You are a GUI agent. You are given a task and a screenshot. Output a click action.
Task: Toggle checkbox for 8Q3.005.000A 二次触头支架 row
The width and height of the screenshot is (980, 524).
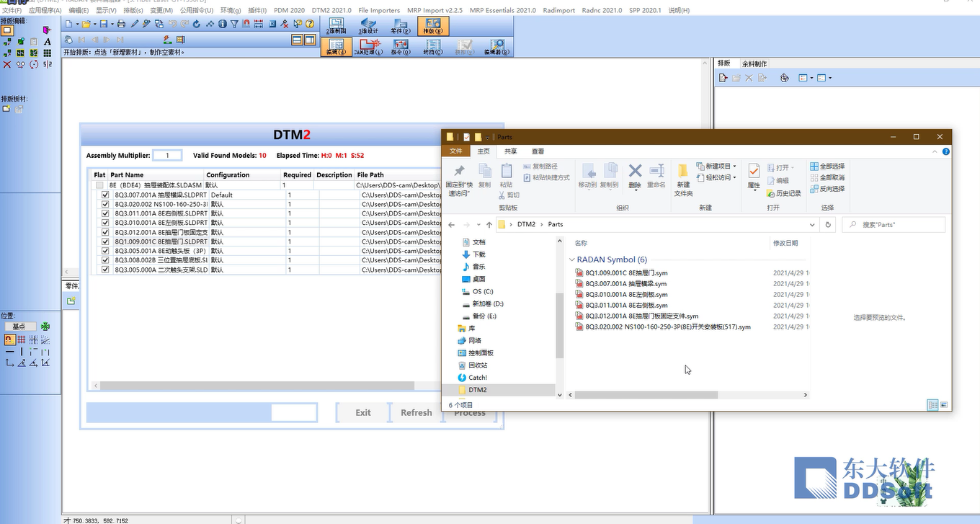click(x=106, y=270)
